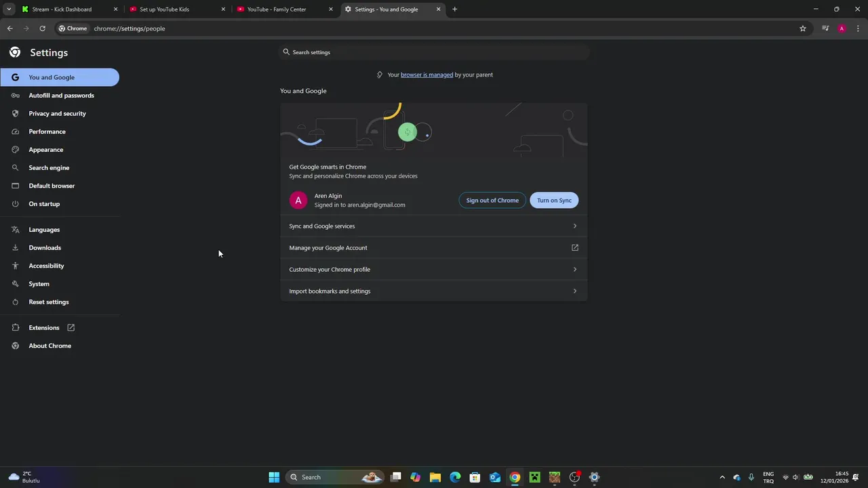Switch the ENG TRQ input language
868x488 pixels.
(768, 477)
